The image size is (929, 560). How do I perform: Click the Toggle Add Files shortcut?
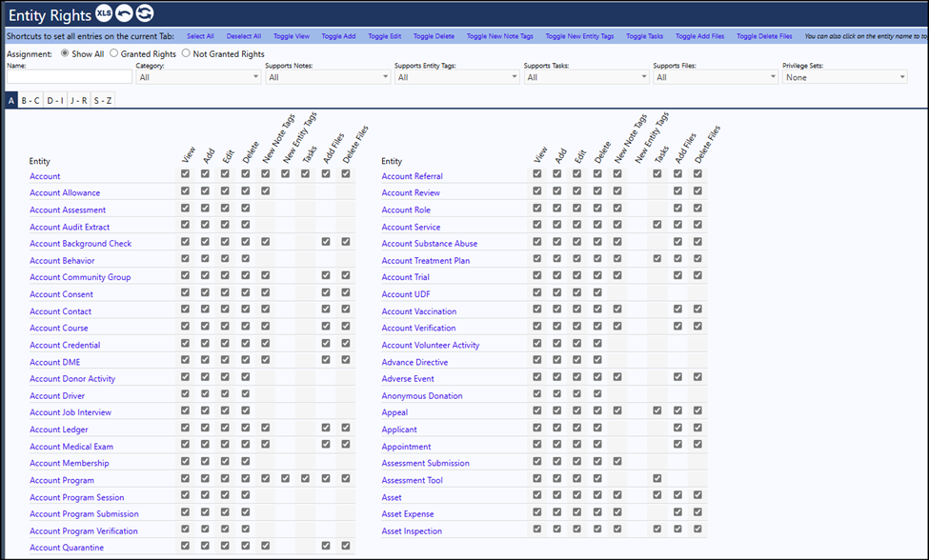[x=699, y=36]
